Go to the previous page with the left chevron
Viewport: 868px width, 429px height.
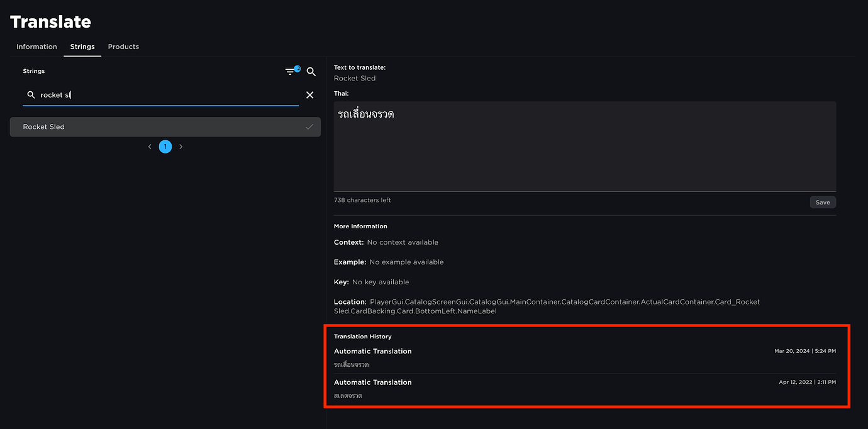[149, 146]
